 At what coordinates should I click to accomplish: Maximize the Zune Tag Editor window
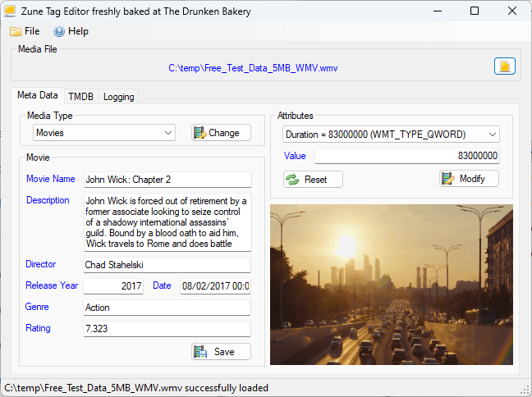coord(475,11)
